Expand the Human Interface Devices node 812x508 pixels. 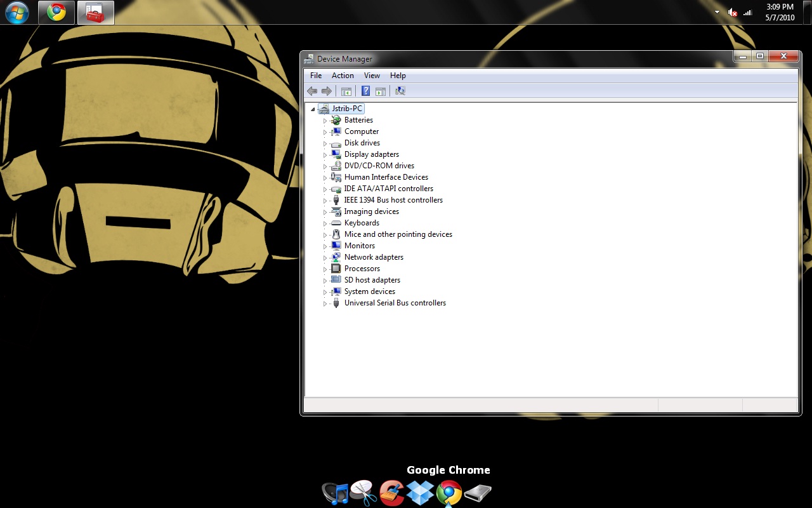point(325,178)
